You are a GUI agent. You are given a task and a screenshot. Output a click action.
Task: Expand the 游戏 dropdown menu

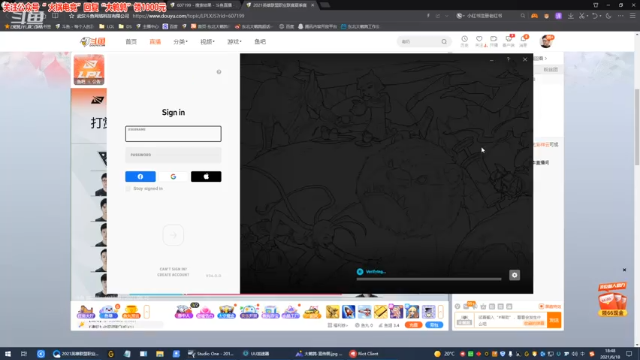(x=234, y=42)
